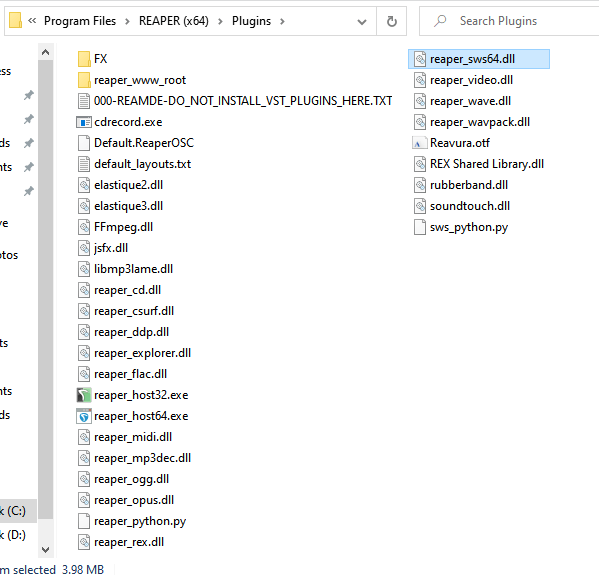Click the rubberband.dll file icon
Image resolution: width=599 pixels, height=580 pixels.
tap(420, 185)
